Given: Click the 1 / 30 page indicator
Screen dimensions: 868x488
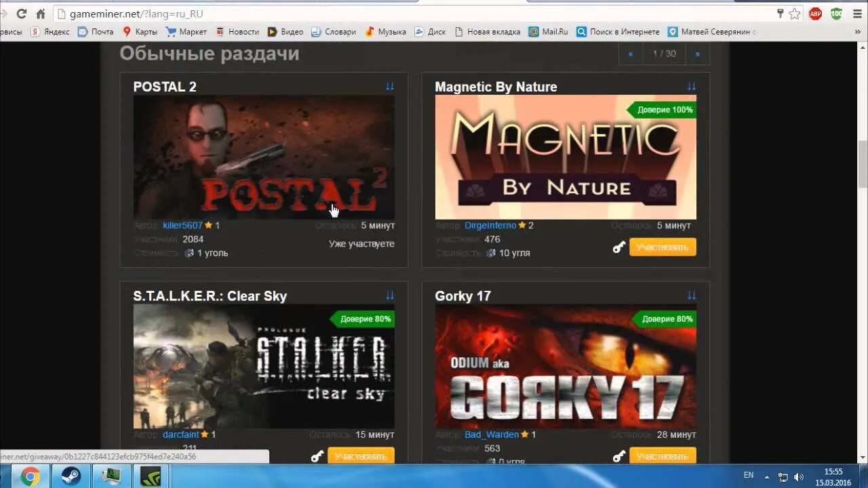Looking at the screenshot, I should coord(665,54).
